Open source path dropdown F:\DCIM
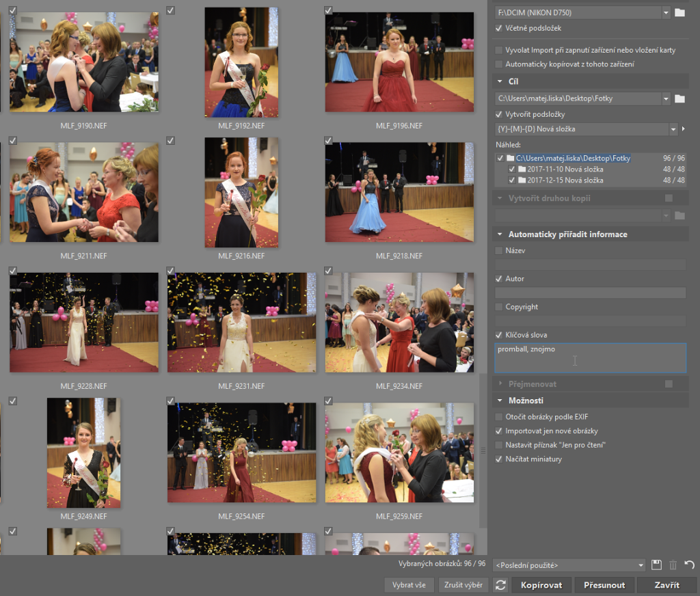The width and height of the screenshot is (700, 596). click(666, 12)
